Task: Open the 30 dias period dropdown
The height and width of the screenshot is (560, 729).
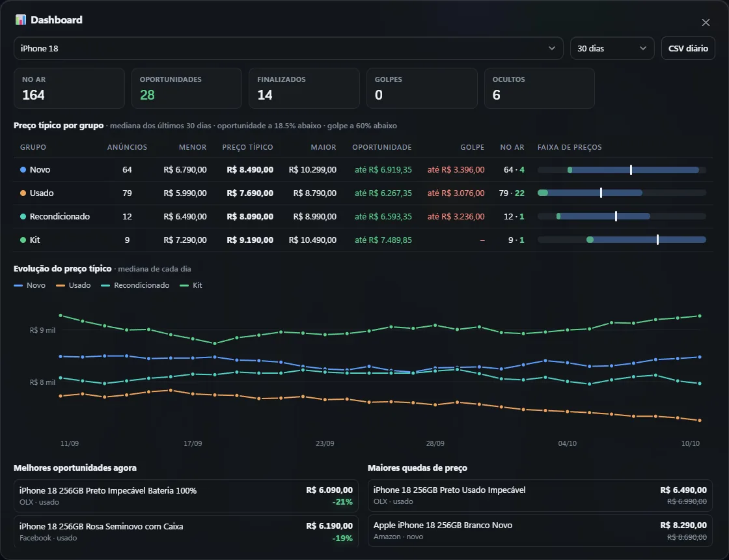Action: click(x=612, y=48)
